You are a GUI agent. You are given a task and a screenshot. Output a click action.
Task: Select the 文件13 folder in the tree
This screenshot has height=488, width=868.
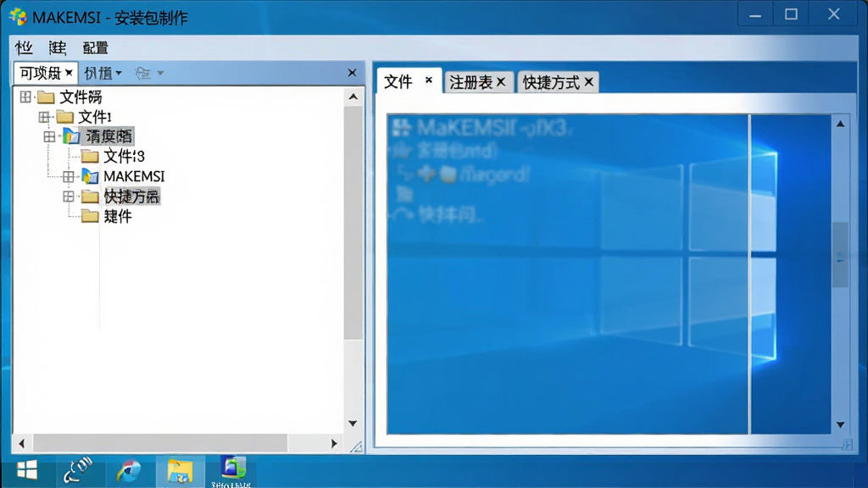[x=124, y=157]
